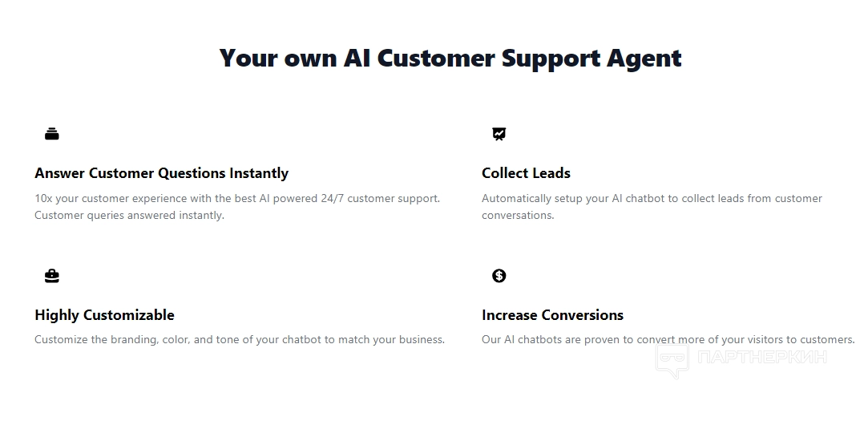868x421 pixels.
Task: Click the dollar coin icon above Increase Conversions
Action: (499, 276)
